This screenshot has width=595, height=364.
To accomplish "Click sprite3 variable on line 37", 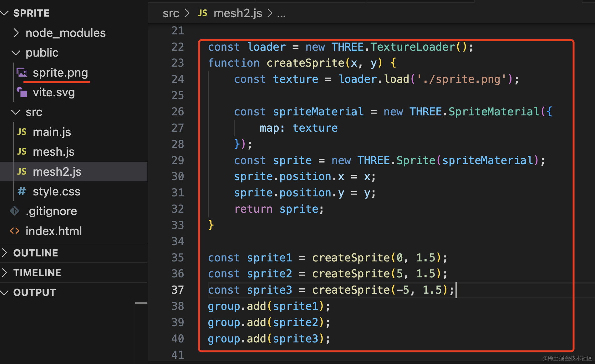I will tap(269, 290).
